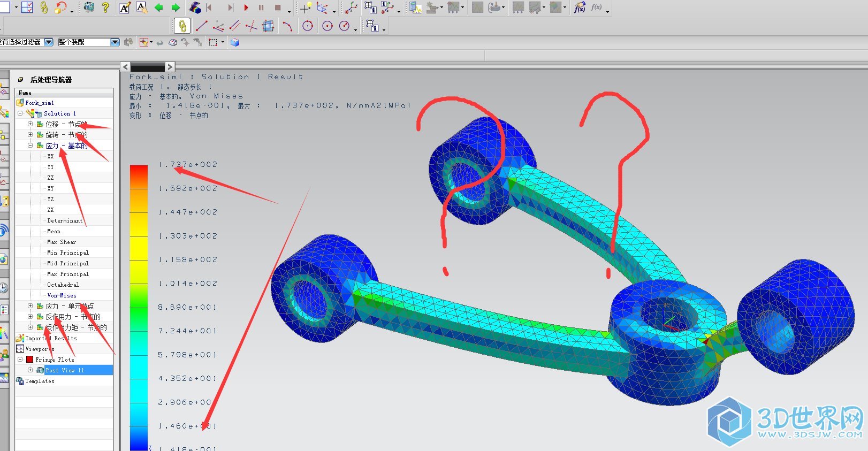Play the animation

246,7
